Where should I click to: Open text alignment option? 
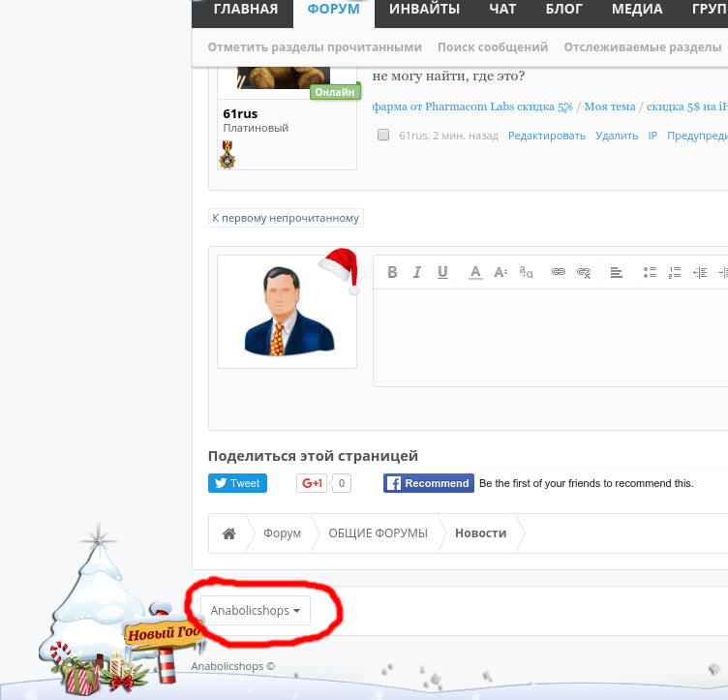616,272
